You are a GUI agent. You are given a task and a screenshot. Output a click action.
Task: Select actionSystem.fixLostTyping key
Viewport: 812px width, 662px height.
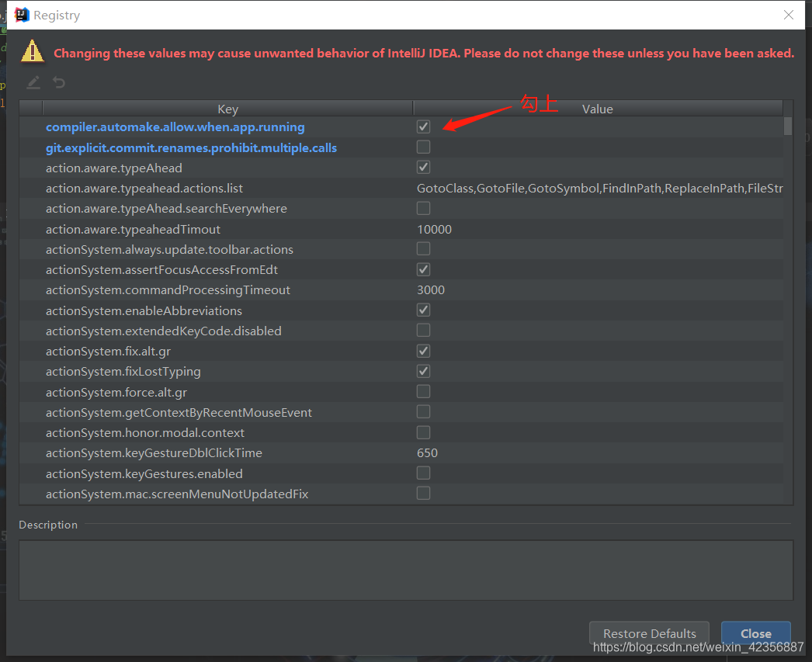coord(123,371)
